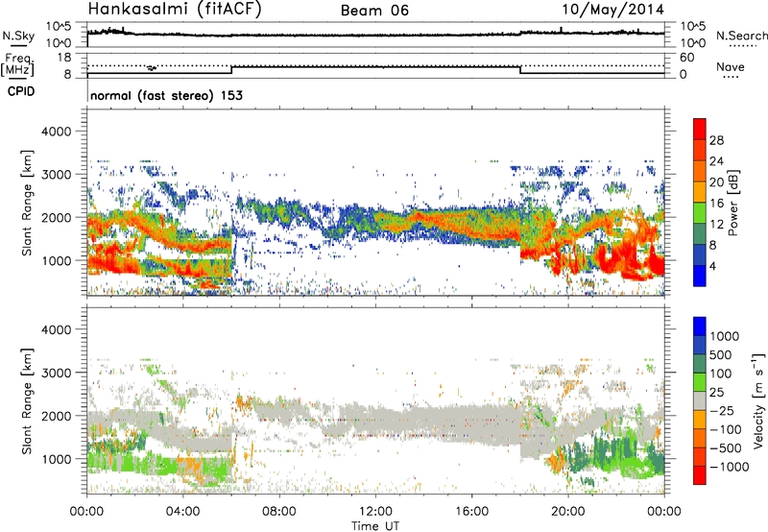This screenshot has height=532, width=768.
Task: Click the 'Power [dB]' color bar label
Action: [x=732, y=203]
